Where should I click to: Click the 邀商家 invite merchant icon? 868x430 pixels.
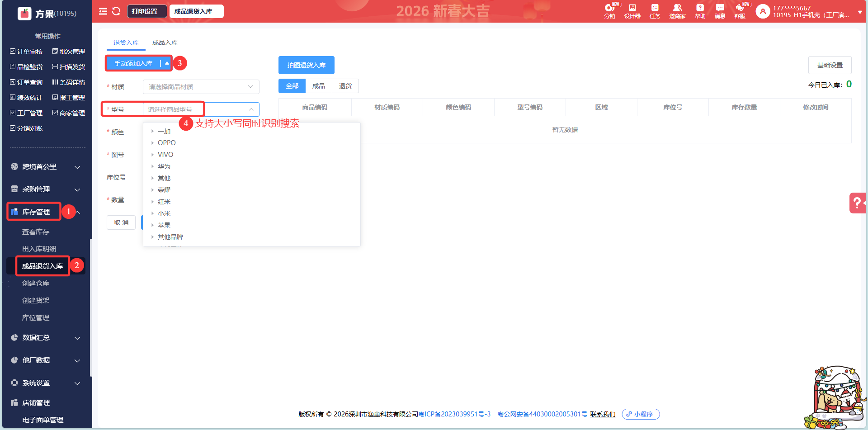(677, 11)
